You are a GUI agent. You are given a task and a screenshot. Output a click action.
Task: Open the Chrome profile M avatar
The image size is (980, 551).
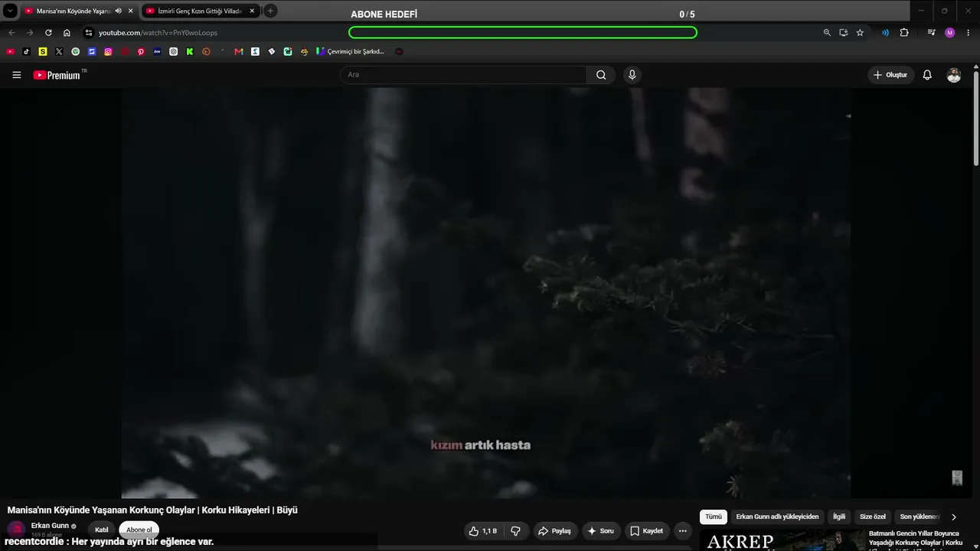click(x=950, y=33)
